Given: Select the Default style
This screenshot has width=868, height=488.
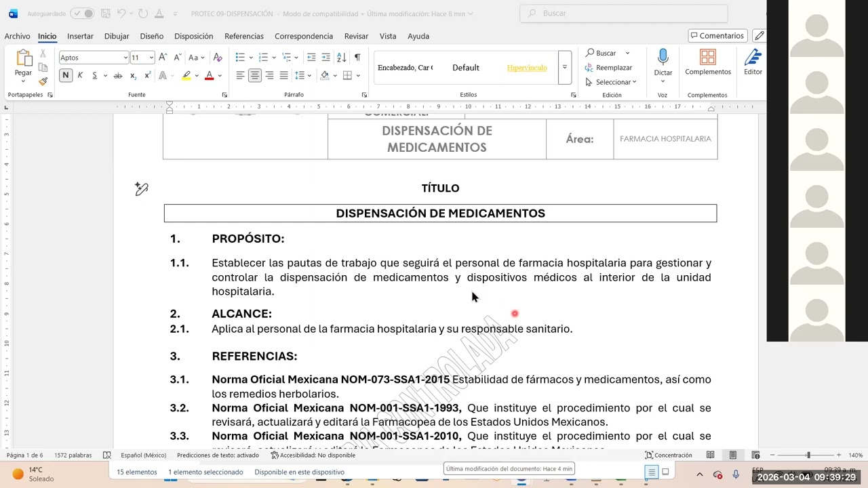Looking at the screenshot, I should (x=466, y=68).
